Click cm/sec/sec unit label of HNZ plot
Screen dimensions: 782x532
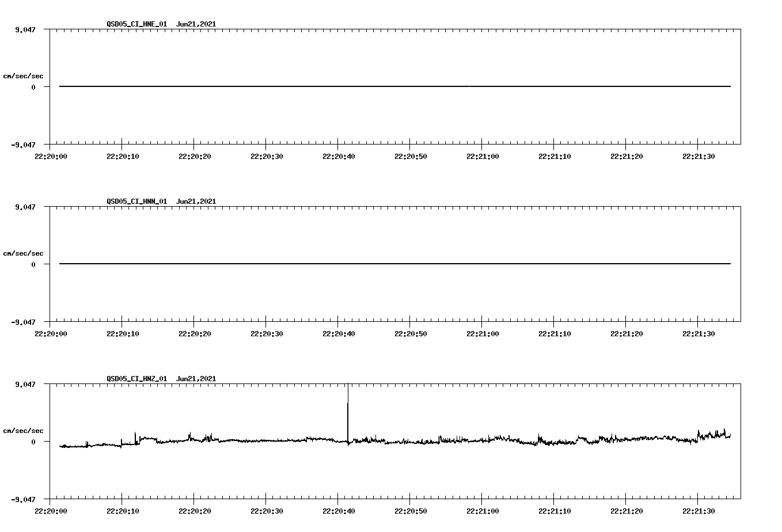click(x=23, y=431)
